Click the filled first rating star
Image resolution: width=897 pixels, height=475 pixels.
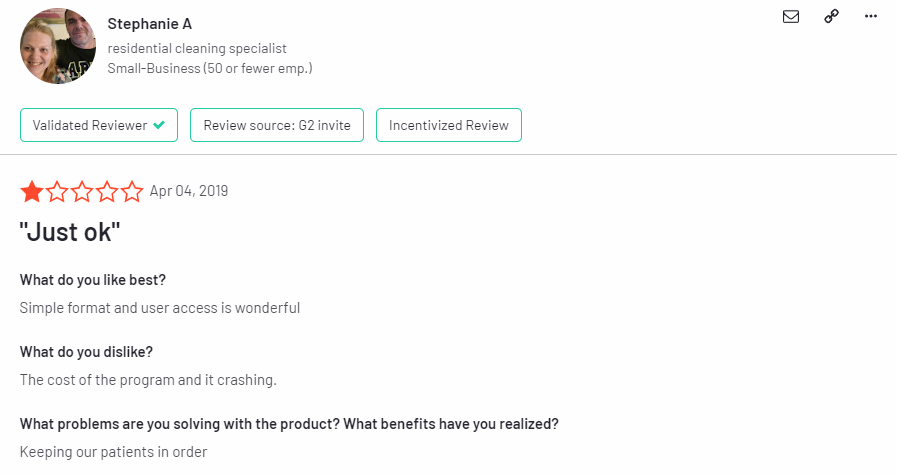pyautogui.click(x=32, y=192)
